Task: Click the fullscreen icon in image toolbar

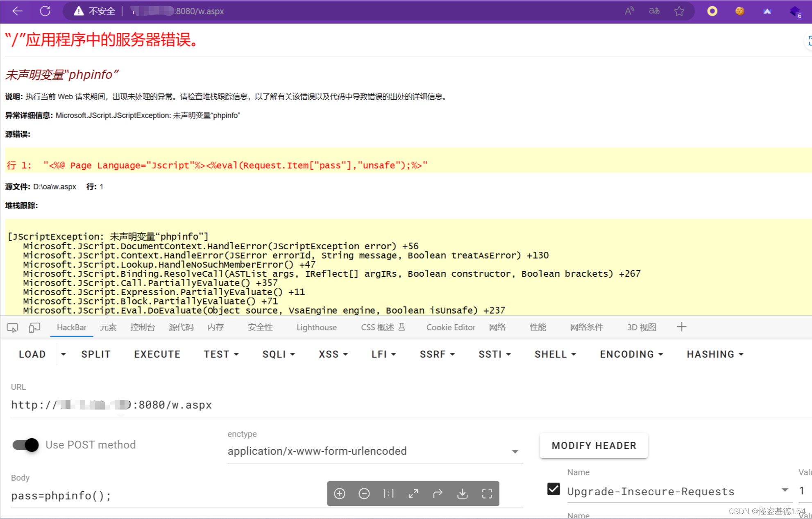Action: pyautogui.click(x=487, y=494)
